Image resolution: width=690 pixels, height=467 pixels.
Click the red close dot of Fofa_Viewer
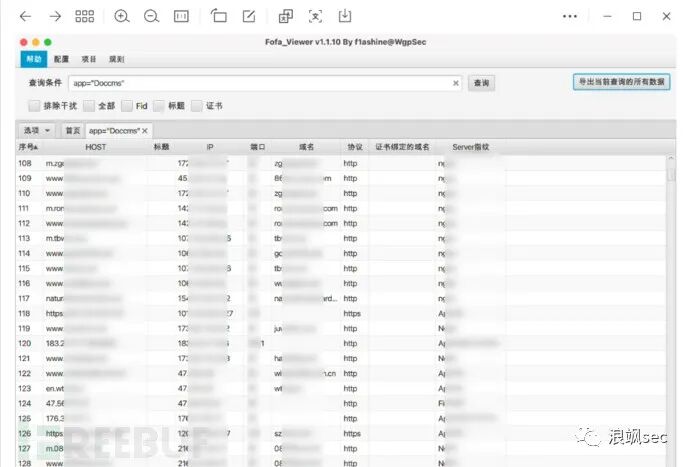24,42
